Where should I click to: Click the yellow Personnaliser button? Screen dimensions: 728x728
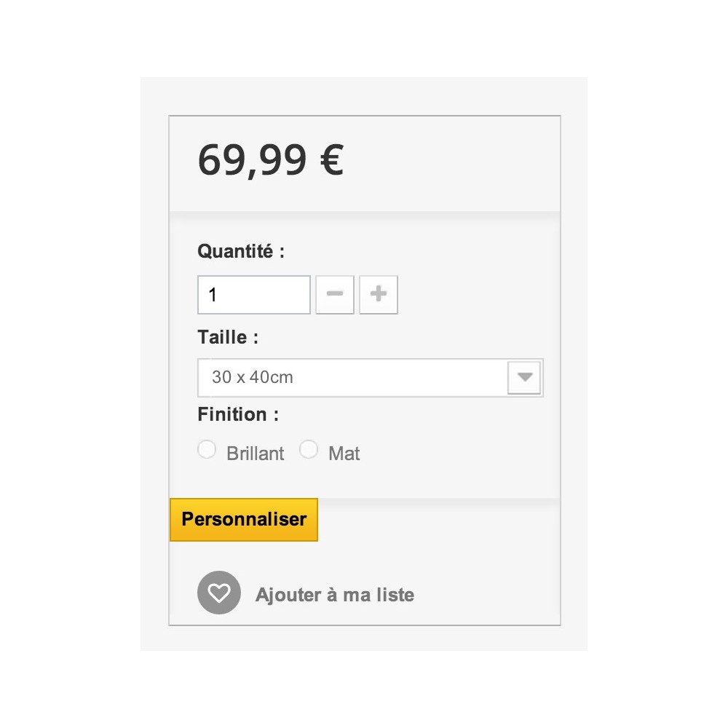pos(244,520)
